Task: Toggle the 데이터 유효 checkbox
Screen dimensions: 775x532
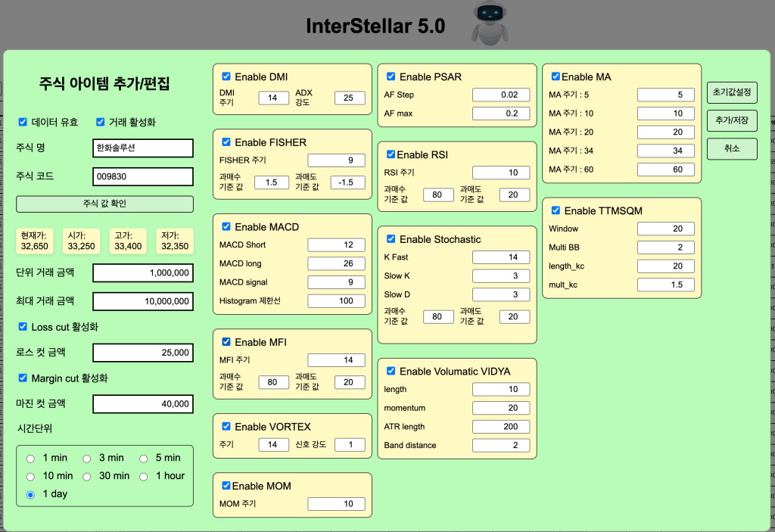Action: (x=23, y=122)
